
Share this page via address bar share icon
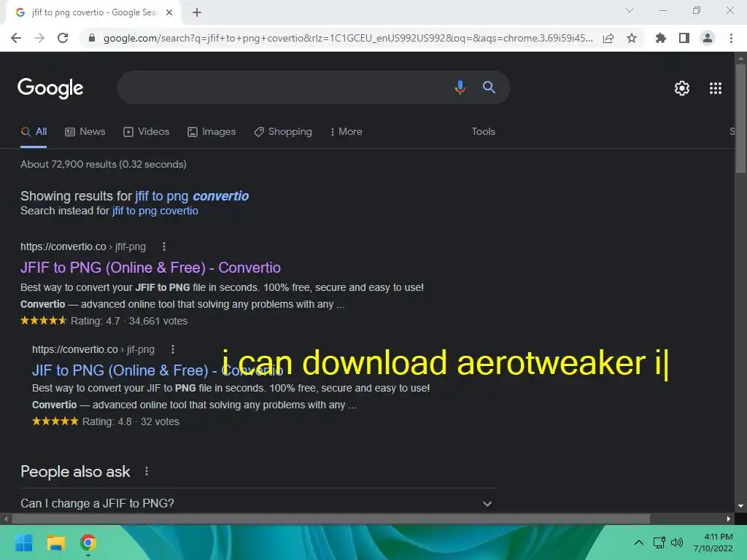[608, 38]
